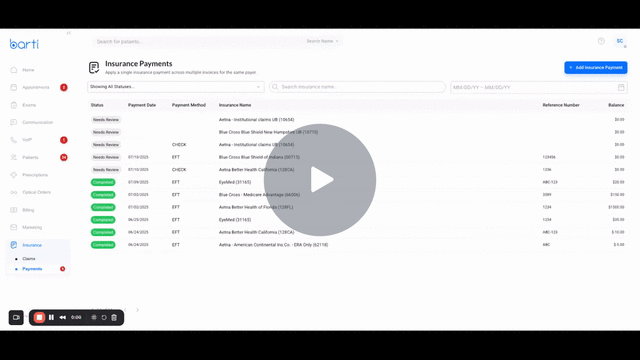The width and height of the screenshot is (640, 360).
Task: Open Optical Orders section
Action: [36, 192]
